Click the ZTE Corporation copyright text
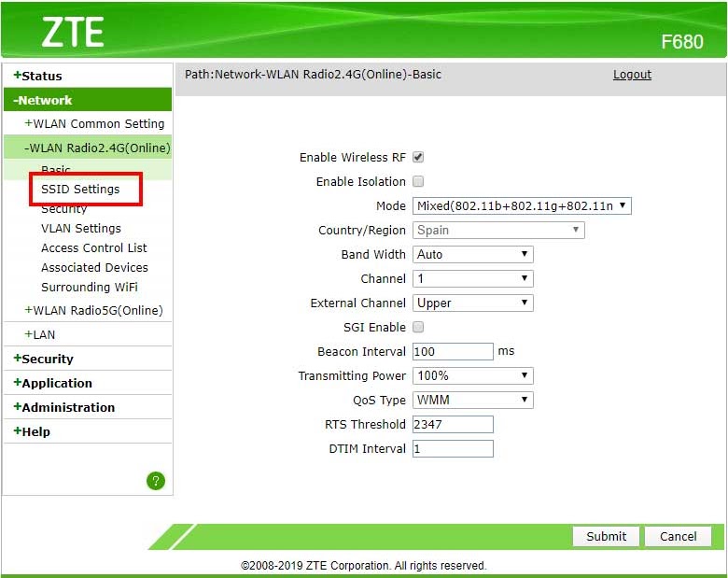The height and width of the screenshot is (578, 728). 363,566
